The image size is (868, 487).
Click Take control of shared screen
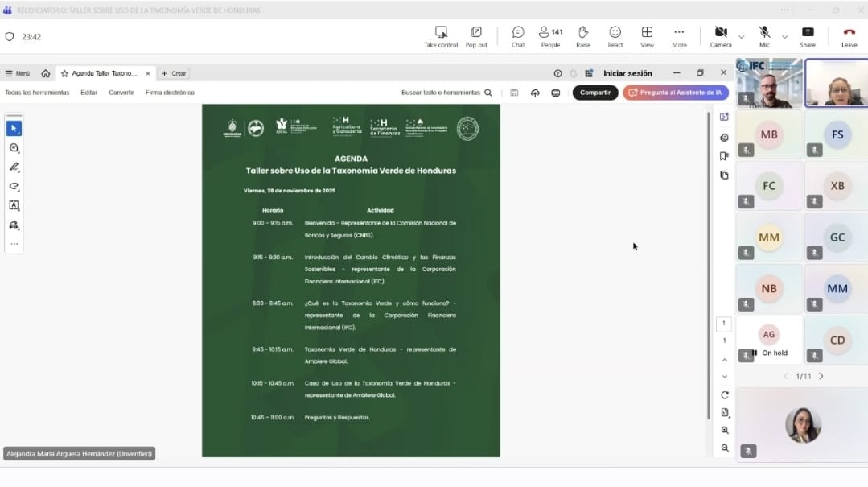click(x=441, y=35)
